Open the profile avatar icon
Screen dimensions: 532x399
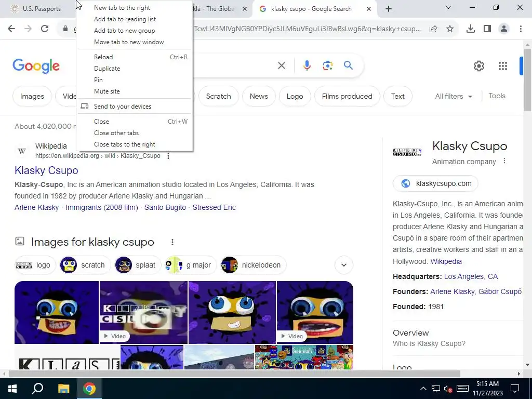click(504, 29)
